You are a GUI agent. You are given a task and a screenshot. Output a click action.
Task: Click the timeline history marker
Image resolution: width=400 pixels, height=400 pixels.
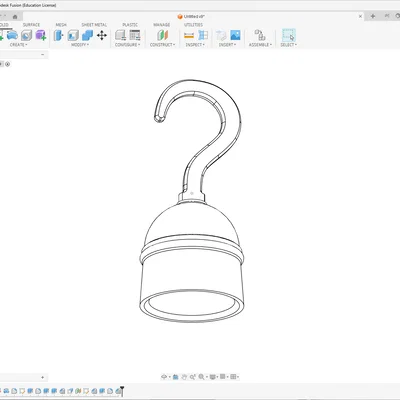[122, 390]
